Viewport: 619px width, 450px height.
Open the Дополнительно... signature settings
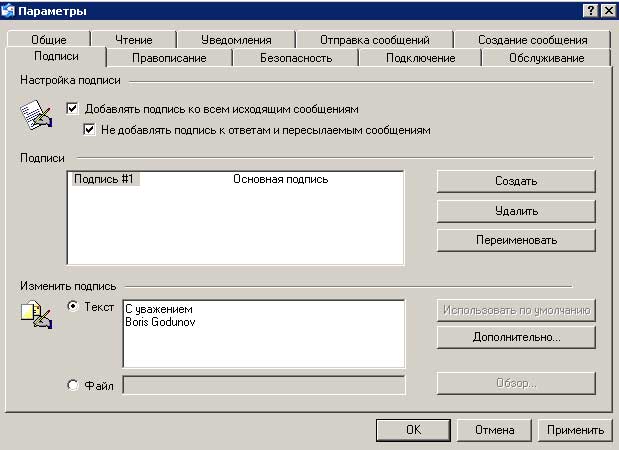[x=516, y=338]
